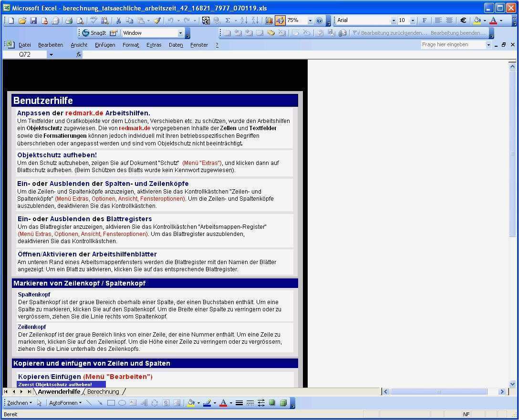The image size is (519, 420).
Task: Select the Line tool in the Zeichnen toolbar
Action: tap(89, 403)
